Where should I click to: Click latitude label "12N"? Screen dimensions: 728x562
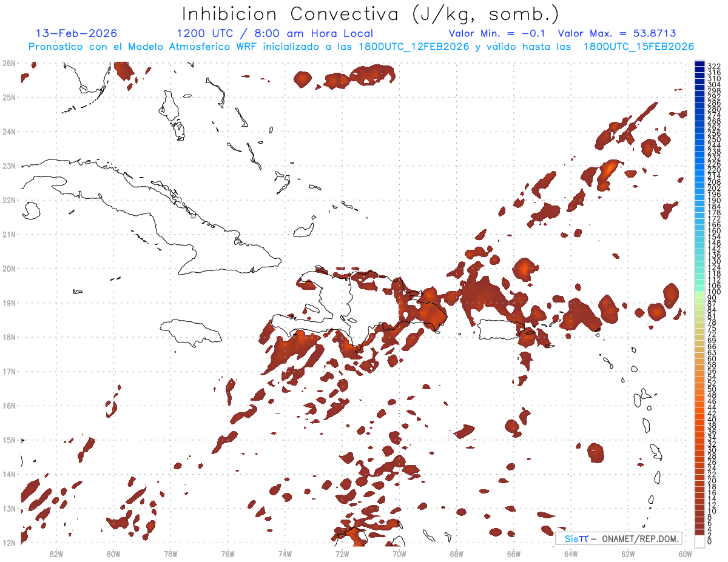coord(8,543)
